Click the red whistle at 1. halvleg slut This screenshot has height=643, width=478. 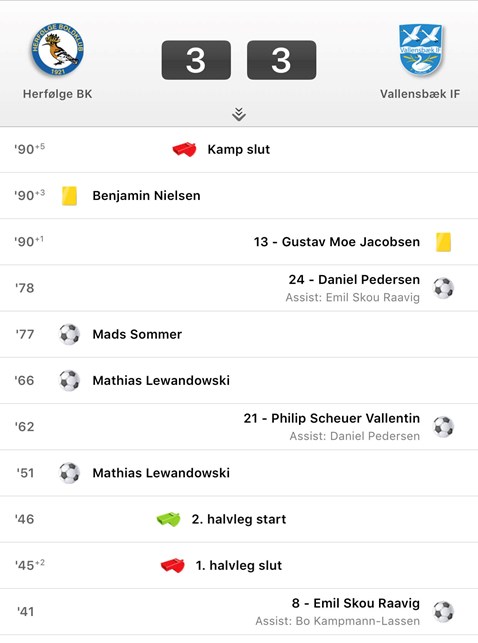tap(173, 565)
